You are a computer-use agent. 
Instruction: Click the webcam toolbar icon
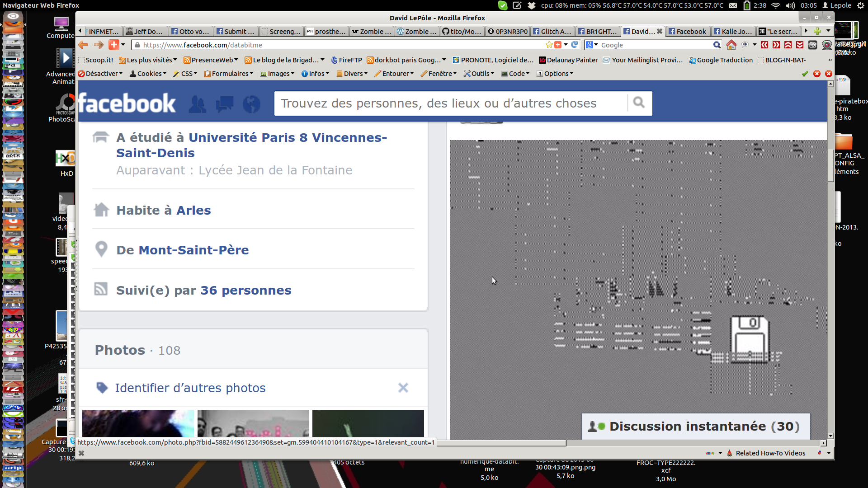click(827, 45)
